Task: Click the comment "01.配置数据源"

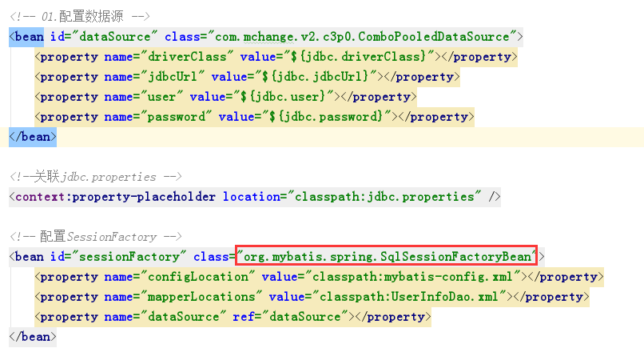Action: point(80,17)
